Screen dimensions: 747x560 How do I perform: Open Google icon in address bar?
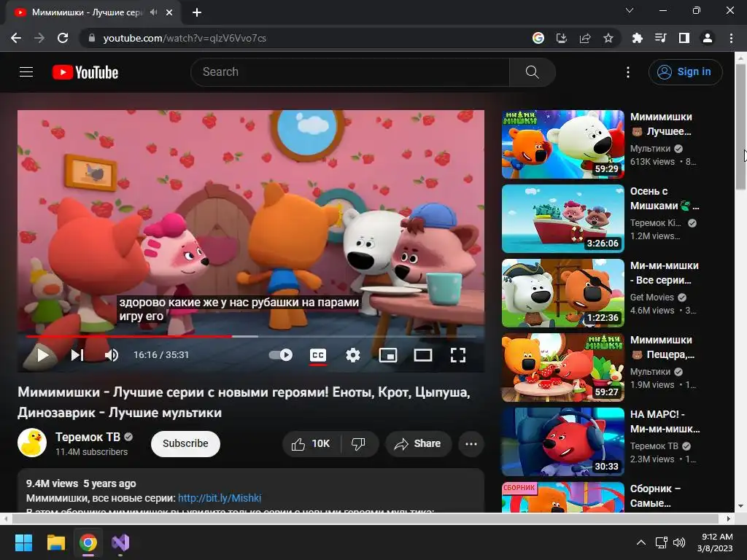coord(538,38)
